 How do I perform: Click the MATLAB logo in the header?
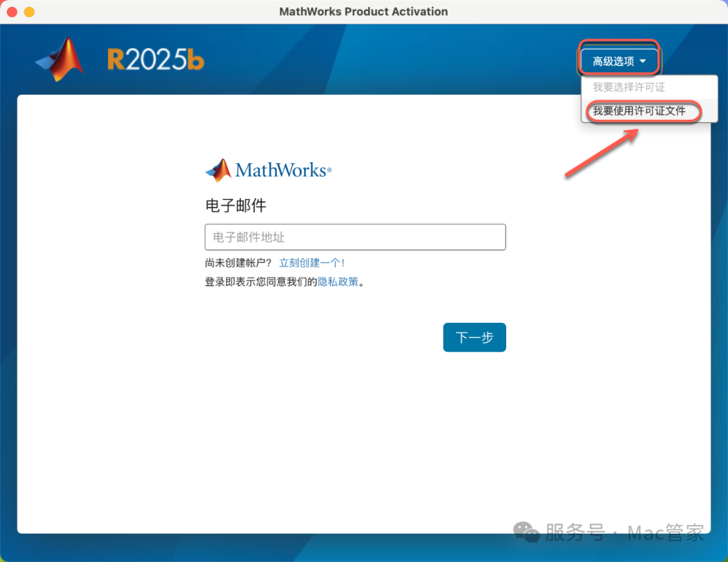pos(60,59)
